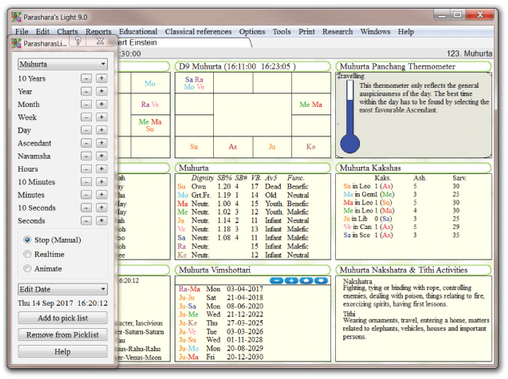This screenshot has width=508, height=379.
Task: Click the Muhurta Kakshas panel header
Action: point(413,168)
